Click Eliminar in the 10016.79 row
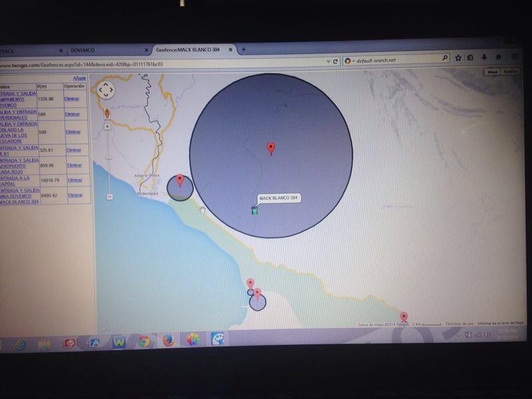The width and height of the screenshot is (532, 399). [x=74, y=180]
